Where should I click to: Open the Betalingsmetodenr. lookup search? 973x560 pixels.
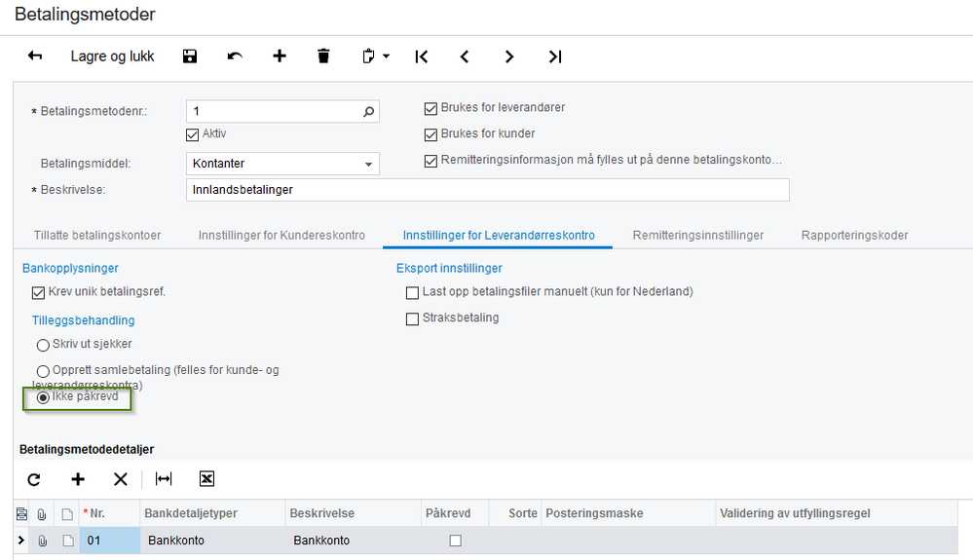tap(368, 112)
